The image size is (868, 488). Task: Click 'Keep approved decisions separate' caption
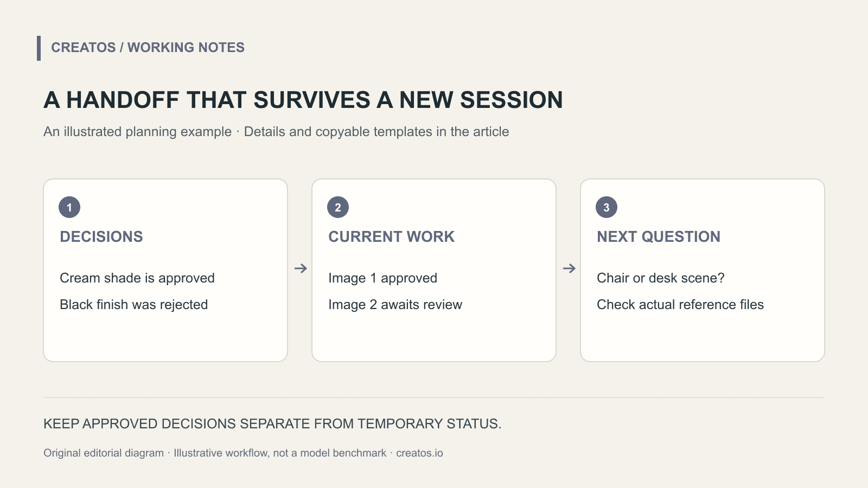[272, 423]
